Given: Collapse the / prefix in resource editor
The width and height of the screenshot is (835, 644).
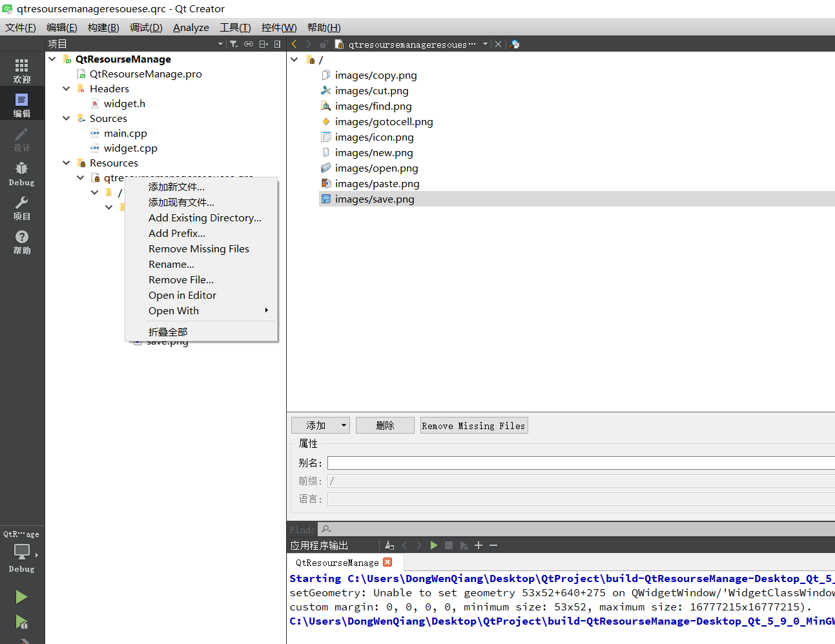Looking at the screenshot, I should coord(294,59).
